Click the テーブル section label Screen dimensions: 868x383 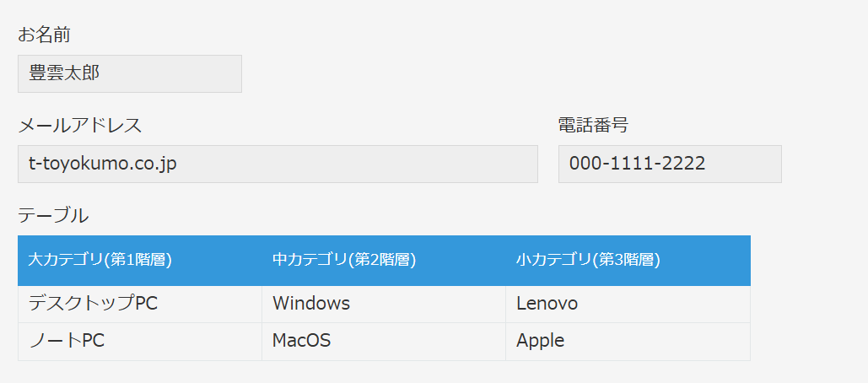53,216
